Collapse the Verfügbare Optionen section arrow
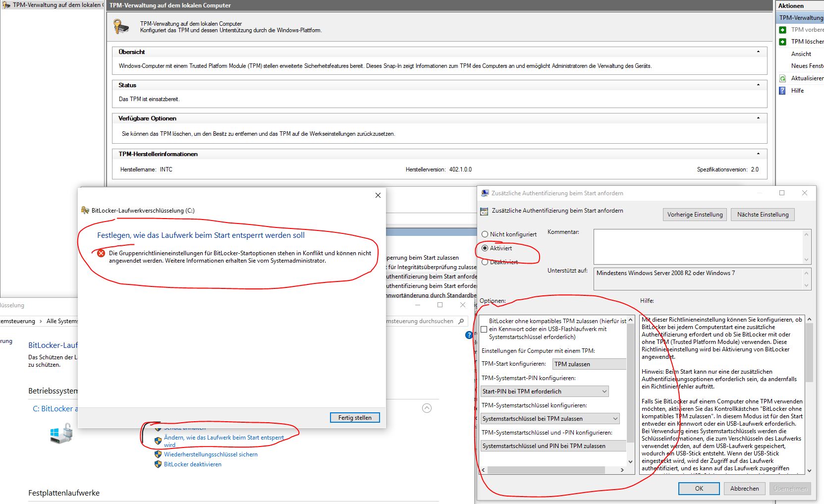 (758, 118)
